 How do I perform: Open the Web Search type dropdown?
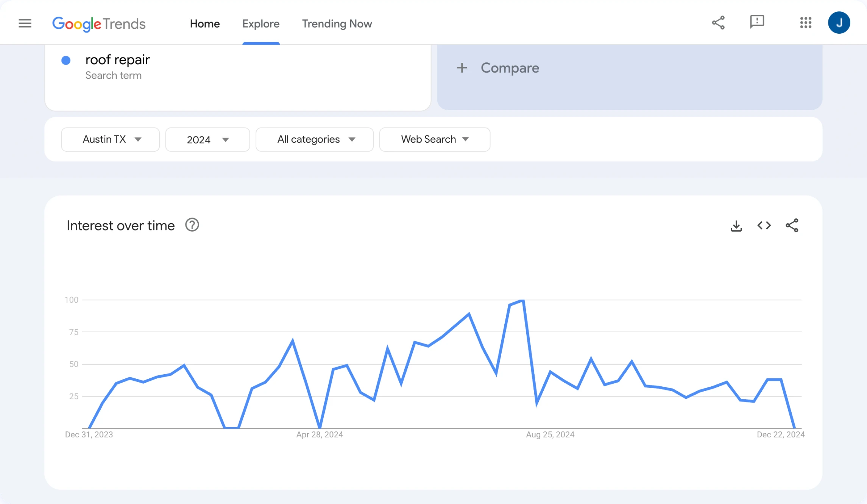coord(434,140)
